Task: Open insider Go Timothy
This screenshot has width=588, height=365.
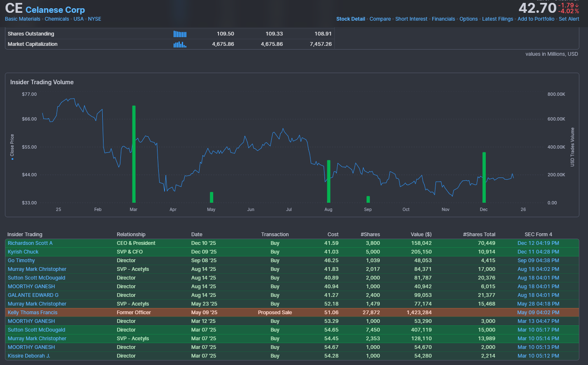Action: (x=21, y=261)
